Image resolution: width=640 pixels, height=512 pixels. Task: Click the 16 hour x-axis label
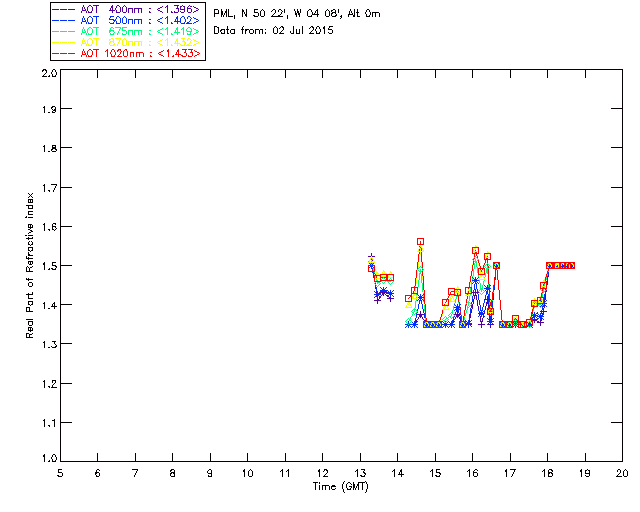pos(473,473)
